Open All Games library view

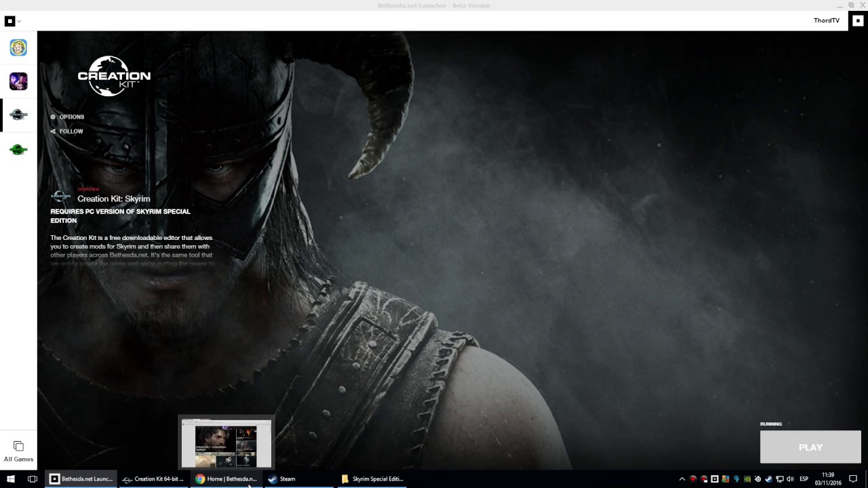click(x=18, y=451)
